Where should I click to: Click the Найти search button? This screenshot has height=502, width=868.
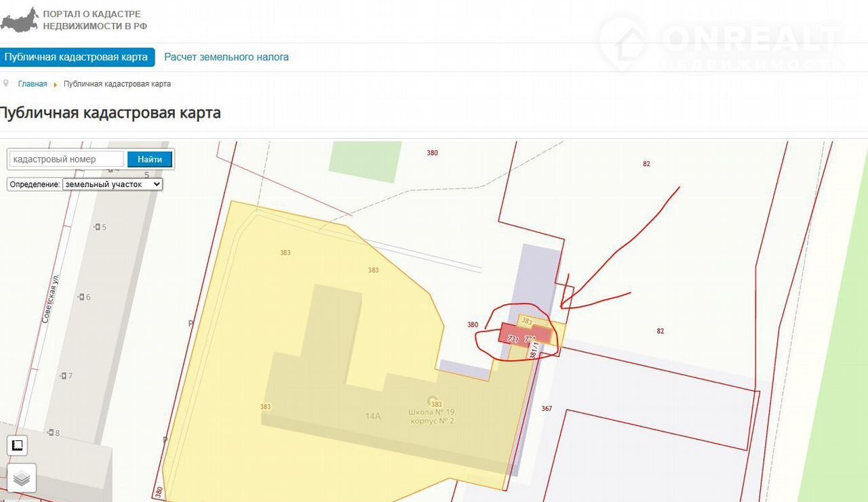click(150, 159)
